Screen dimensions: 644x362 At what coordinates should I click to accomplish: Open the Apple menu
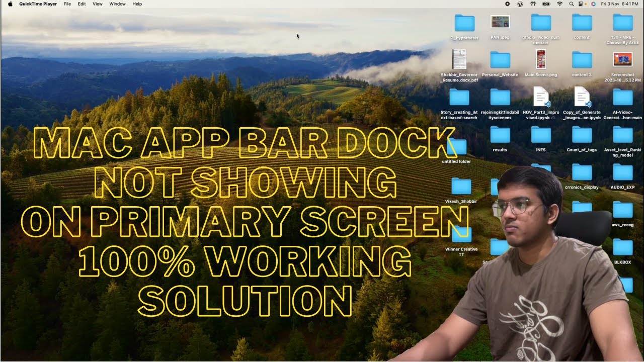tap(10, 4)
